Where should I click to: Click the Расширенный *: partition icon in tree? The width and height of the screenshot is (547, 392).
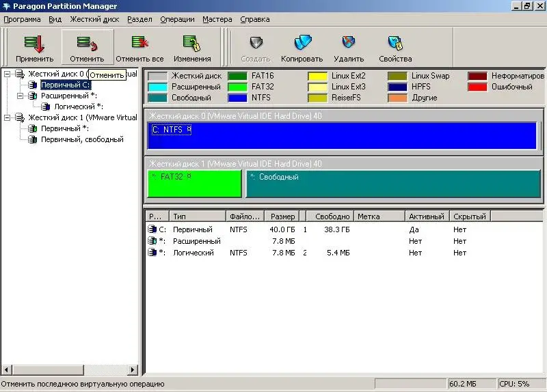point(33,96)
